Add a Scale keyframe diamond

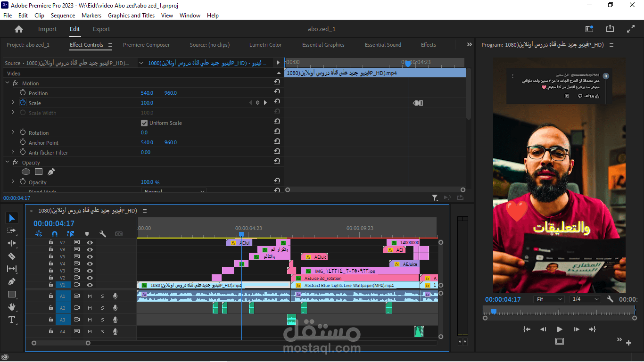(257, 102)
